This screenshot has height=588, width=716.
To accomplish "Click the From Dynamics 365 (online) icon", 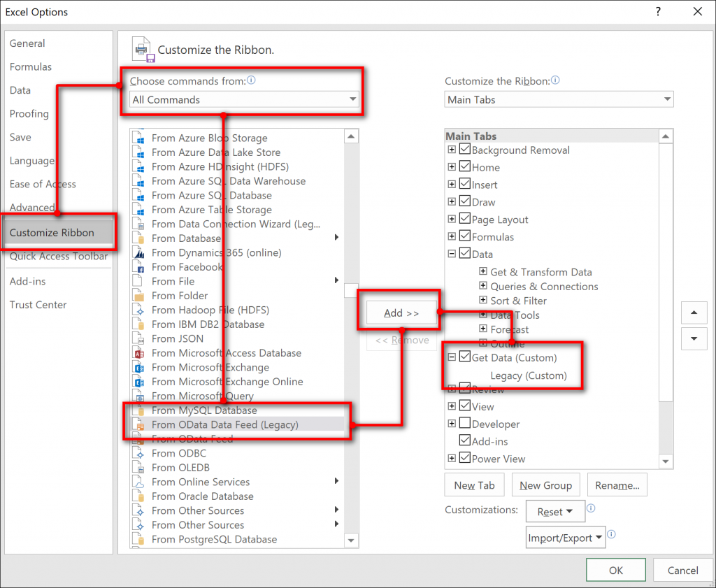I will point(138,252).
